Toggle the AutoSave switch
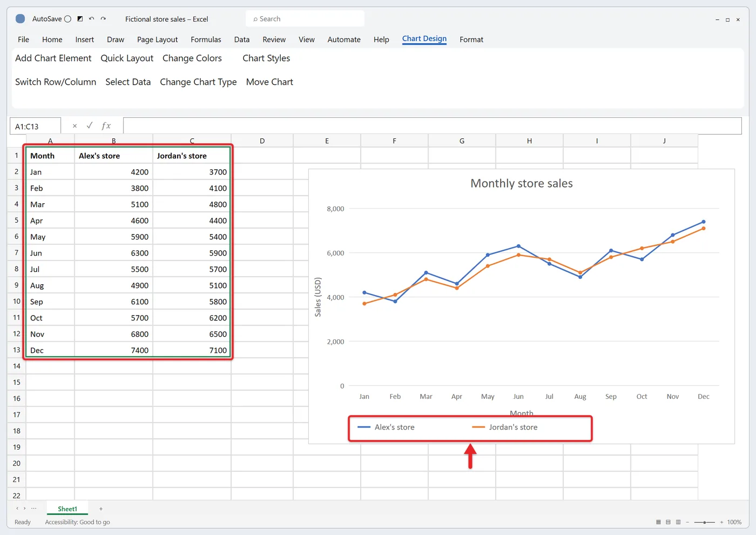The image size is (756, 535). point(67,19)
